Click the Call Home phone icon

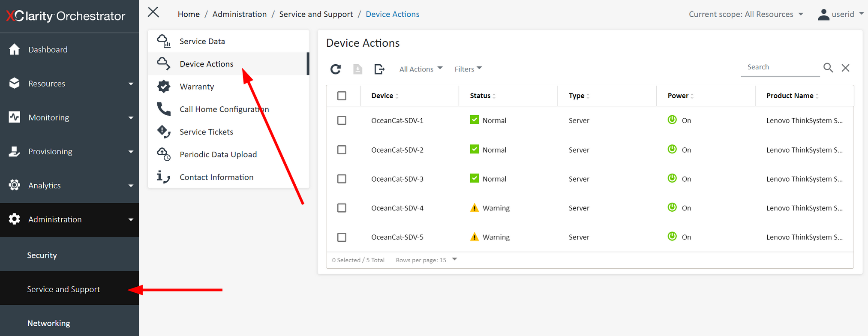(x=164, y=109)
